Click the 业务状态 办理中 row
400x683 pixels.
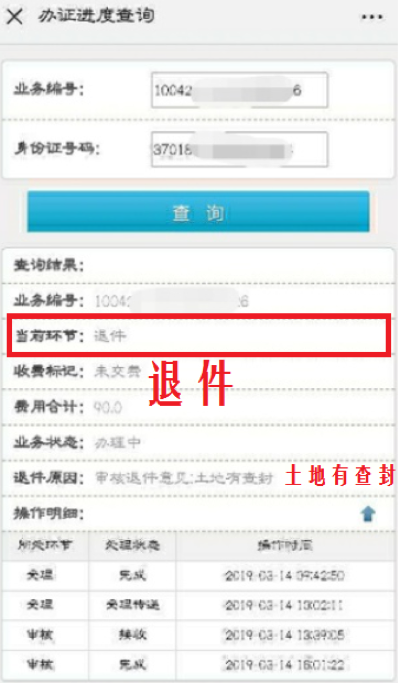198,443
